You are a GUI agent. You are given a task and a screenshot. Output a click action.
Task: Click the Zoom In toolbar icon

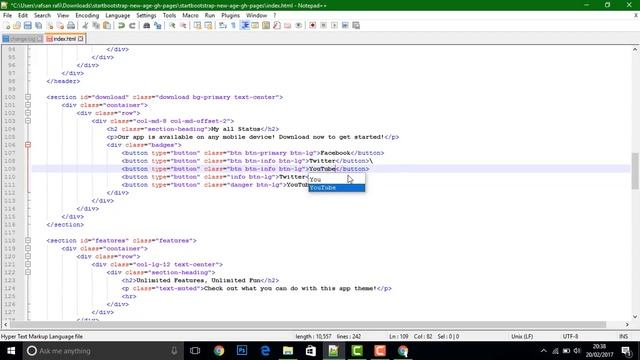pos(172,25)
